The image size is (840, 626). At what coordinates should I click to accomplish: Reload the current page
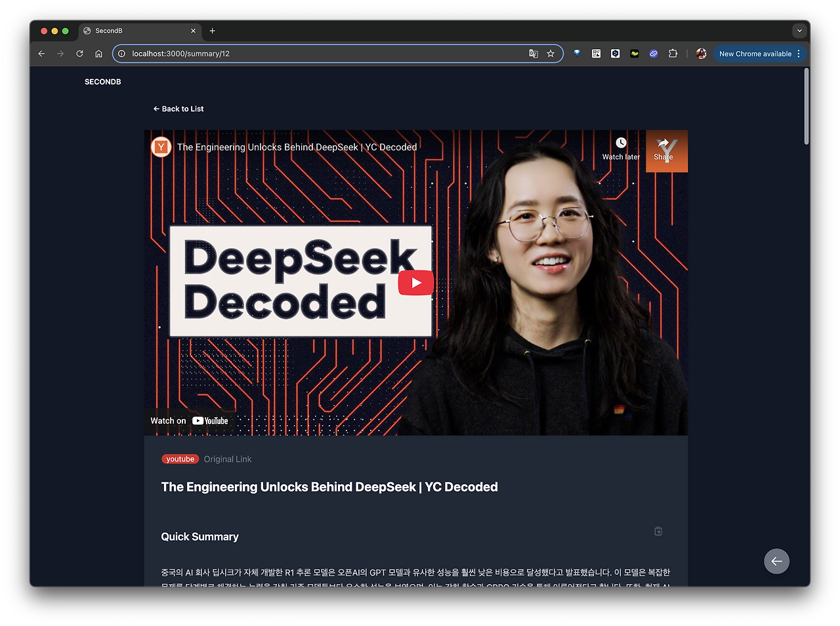(x=79, y=54)
